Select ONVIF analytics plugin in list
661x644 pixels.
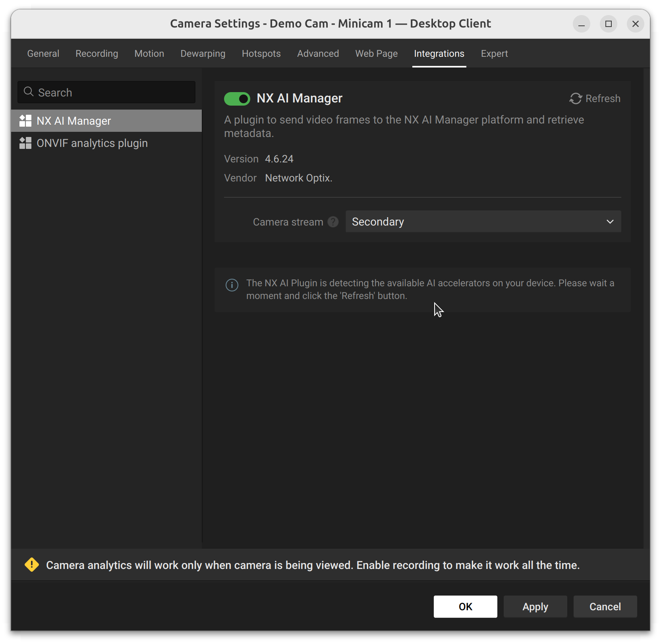(92, 143)
